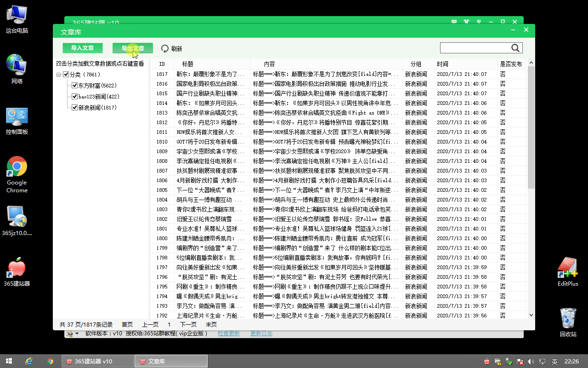
Task: Select article row with ID 1817
Action: pos(338,74)
